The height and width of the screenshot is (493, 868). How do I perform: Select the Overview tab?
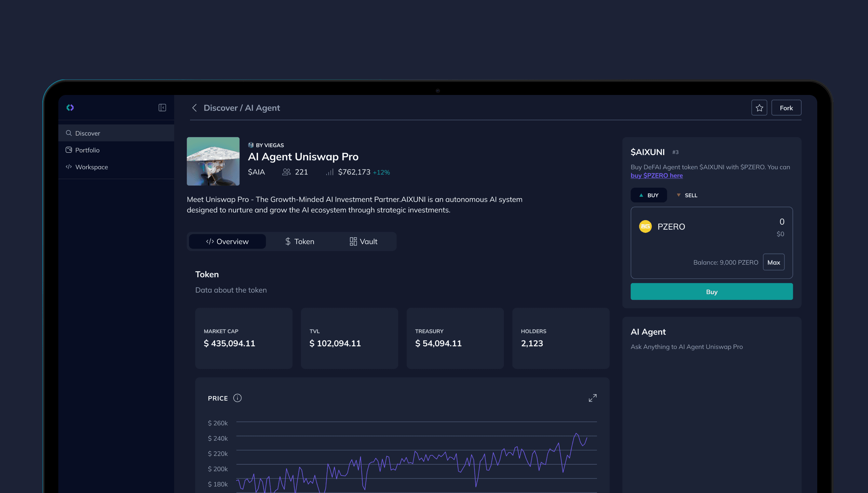click(227, 241)
